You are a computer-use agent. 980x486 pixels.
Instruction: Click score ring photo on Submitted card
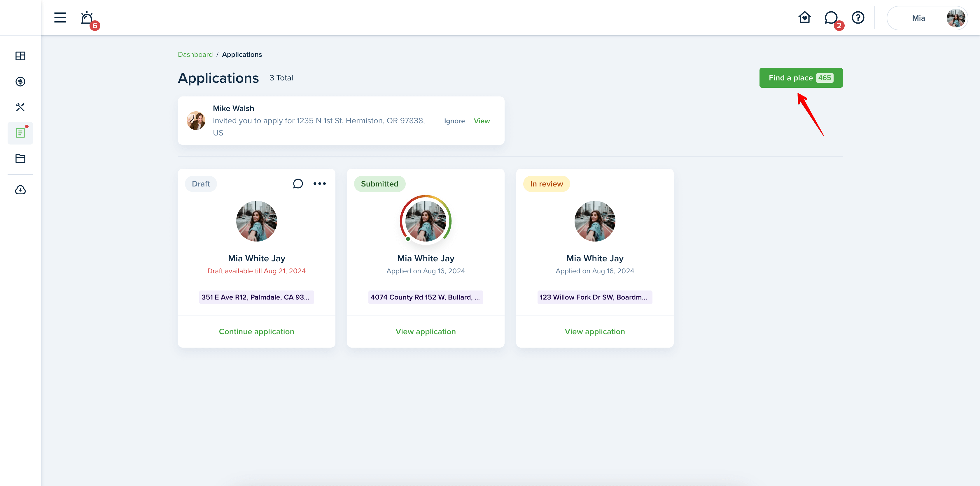pyautogui.click(x=425, y=221)
